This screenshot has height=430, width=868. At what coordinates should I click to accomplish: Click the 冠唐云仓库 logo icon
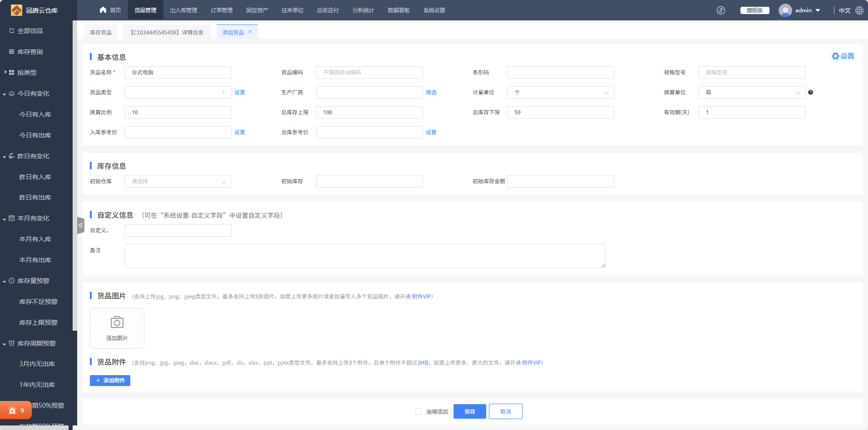pos(16,10)
